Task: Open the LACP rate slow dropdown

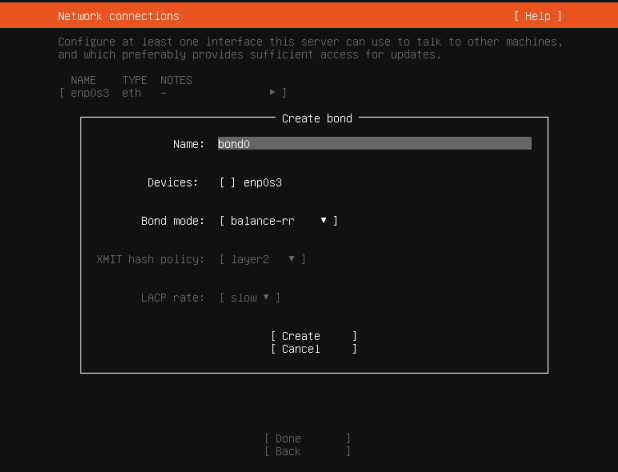Action: [249, 297]
